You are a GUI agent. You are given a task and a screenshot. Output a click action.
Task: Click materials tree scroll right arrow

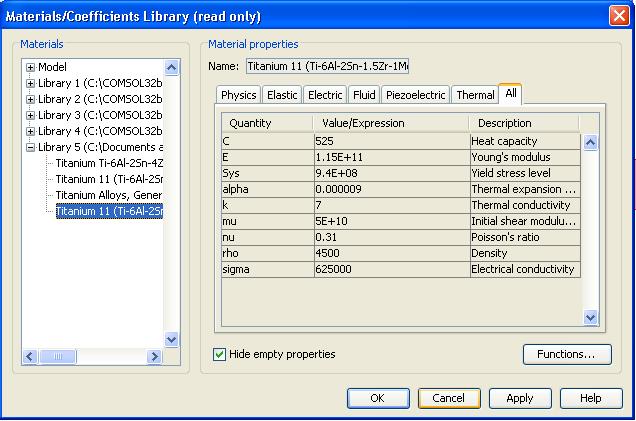pyautogui.click(x=154, y=357)
